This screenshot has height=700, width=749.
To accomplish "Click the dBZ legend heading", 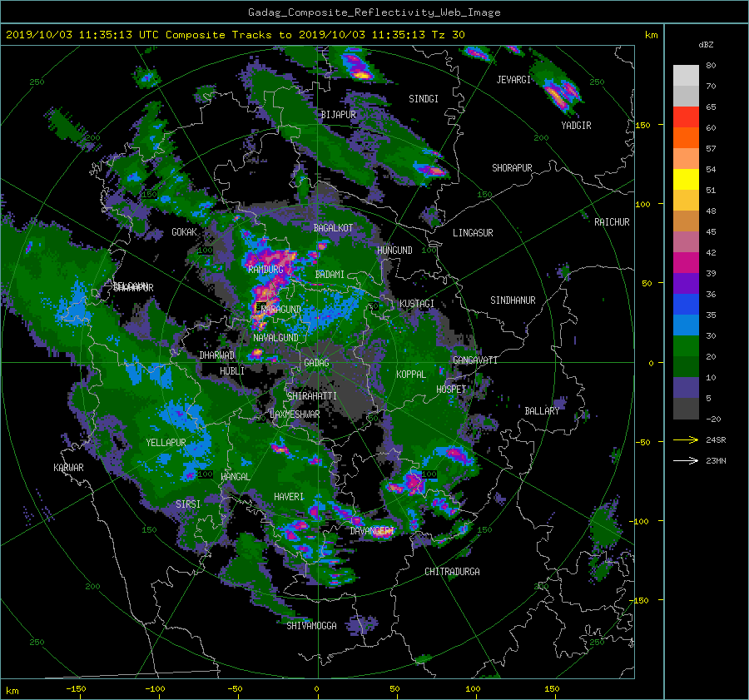I will tap(706, 45).
